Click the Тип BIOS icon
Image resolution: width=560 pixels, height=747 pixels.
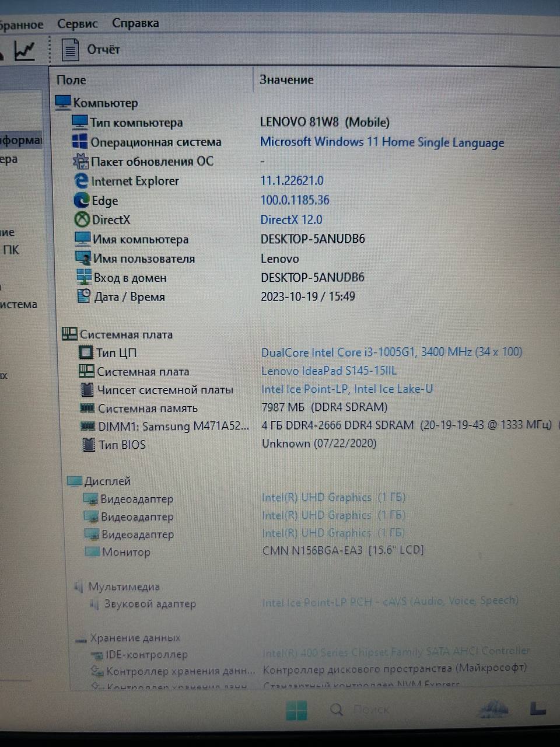tap(89, 445)
